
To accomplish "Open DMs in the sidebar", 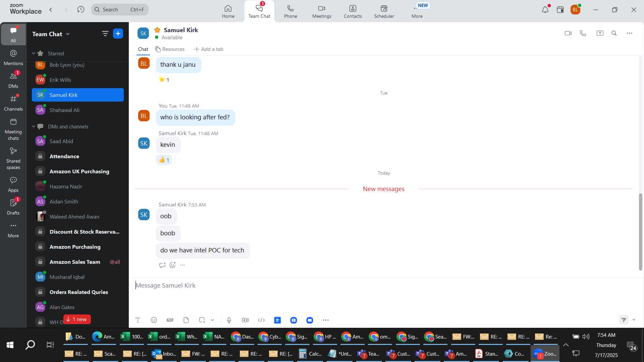I will [x=13, y=80].
